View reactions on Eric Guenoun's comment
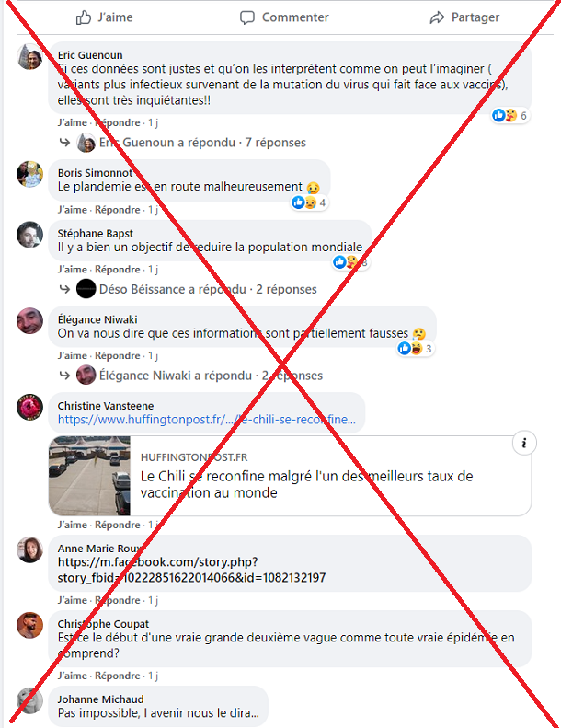561x728 pixels. coord(509,115)
